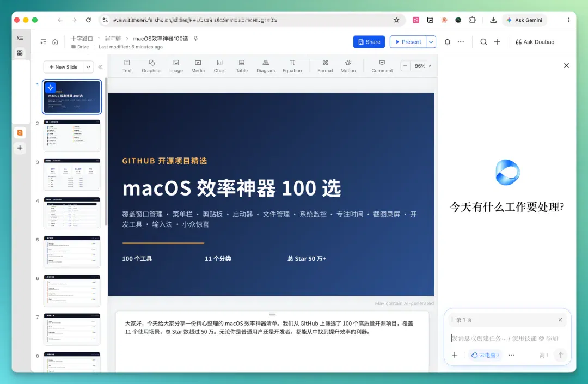Open the Diagram tool
This screenshot has height=384, width=588.
tap(266, 66)
